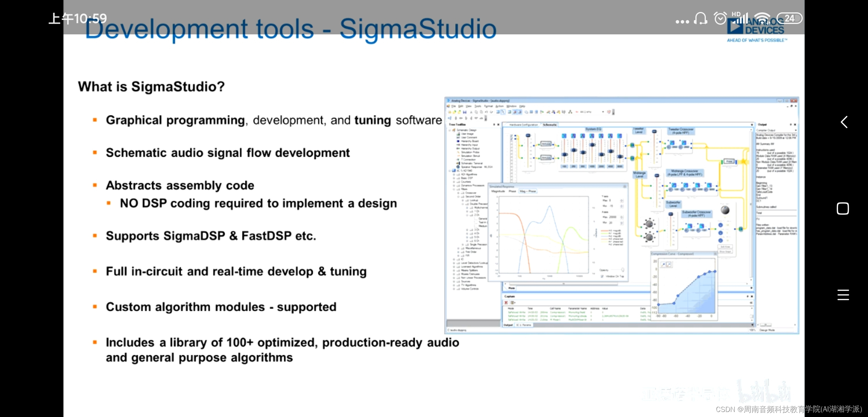This screenshot has width=868, height=417.
Task: Adjust the Opacity slider in Simulated Response
Action: (x=622, y=270)
